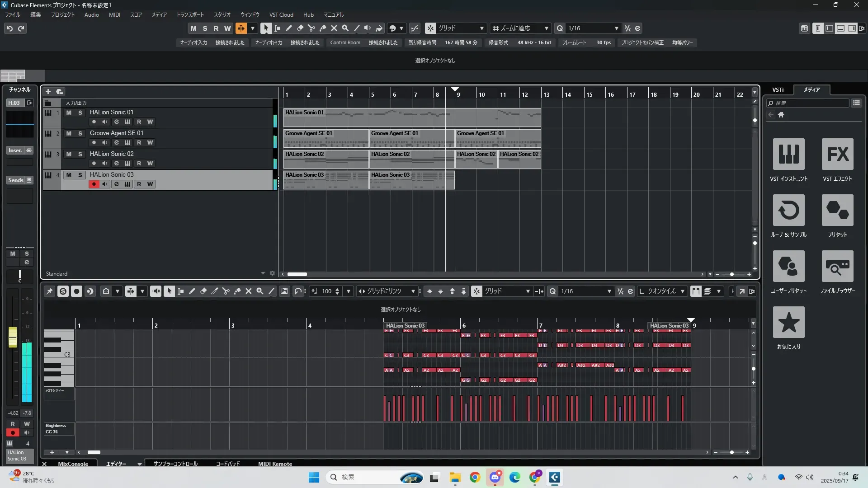Select the Scissors split tool in main toolbar
Screen dimensions: 868x488
point(311,28)
